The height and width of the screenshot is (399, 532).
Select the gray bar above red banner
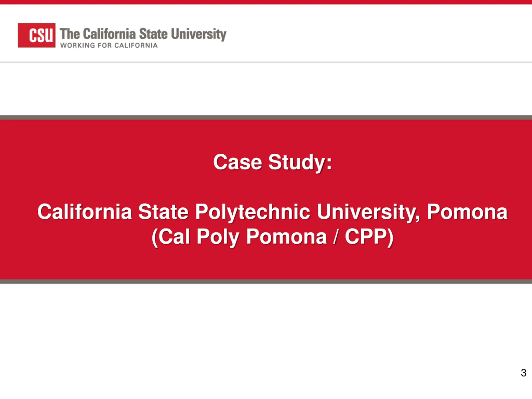[x=266, y=117]
